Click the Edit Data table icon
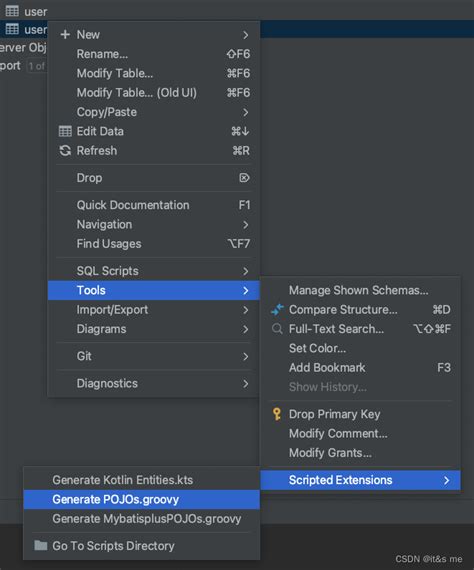This screenshot has width=474, height=570. tap(65, 131)
